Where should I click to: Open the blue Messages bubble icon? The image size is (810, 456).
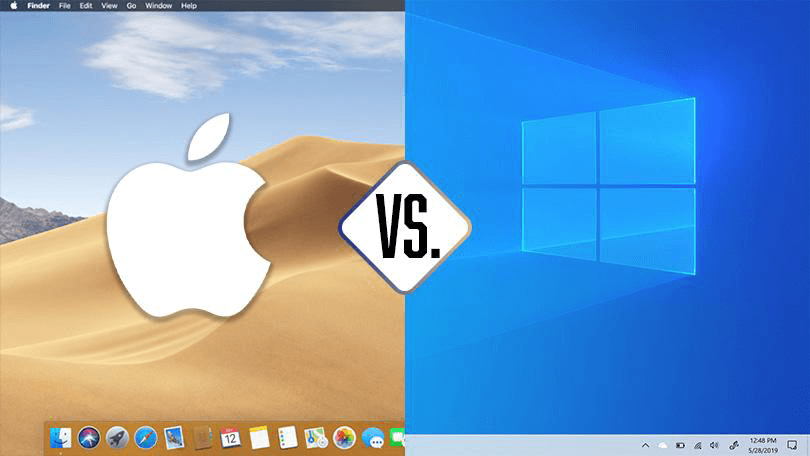[373, 438]
